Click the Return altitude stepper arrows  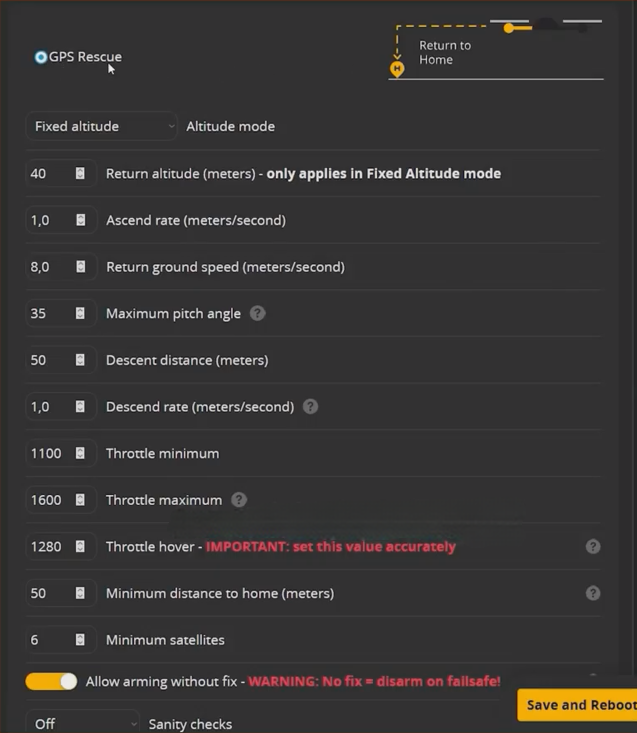pos(80,174)
